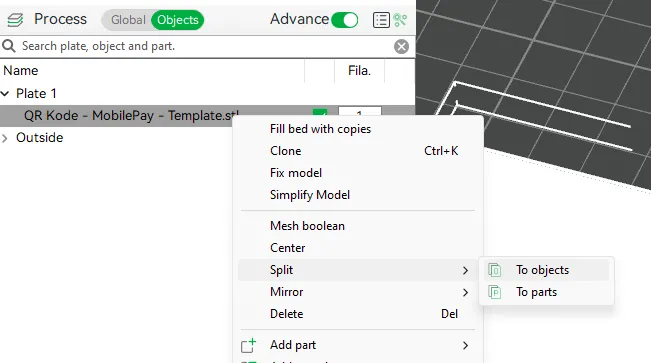Image resolution: width=651 pixels, height=363 pixels.
Task: Select Clone from context menu
Action: pyautogui.click(x=358, y=151)
